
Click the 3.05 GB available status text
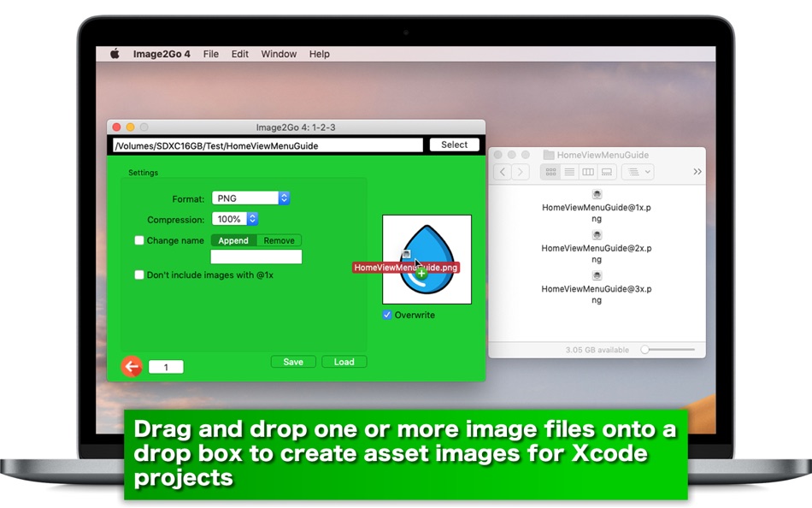coord(597,350)
